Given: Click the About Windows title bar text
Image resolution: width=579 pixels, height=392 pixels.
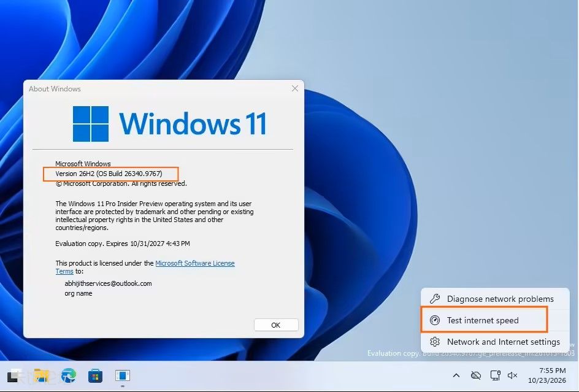Looking at the screenshot, I should [x=55, y=89].
